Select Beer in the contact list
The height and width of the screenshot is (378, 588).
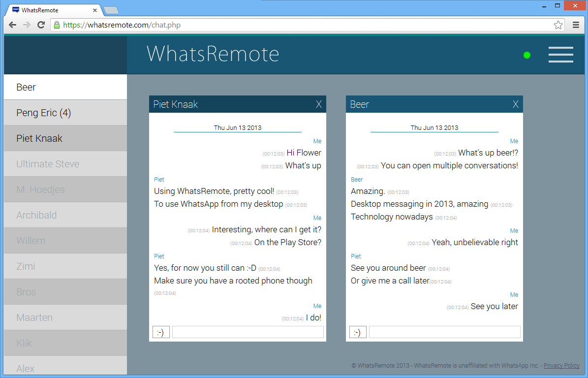(x=65, y=87)
